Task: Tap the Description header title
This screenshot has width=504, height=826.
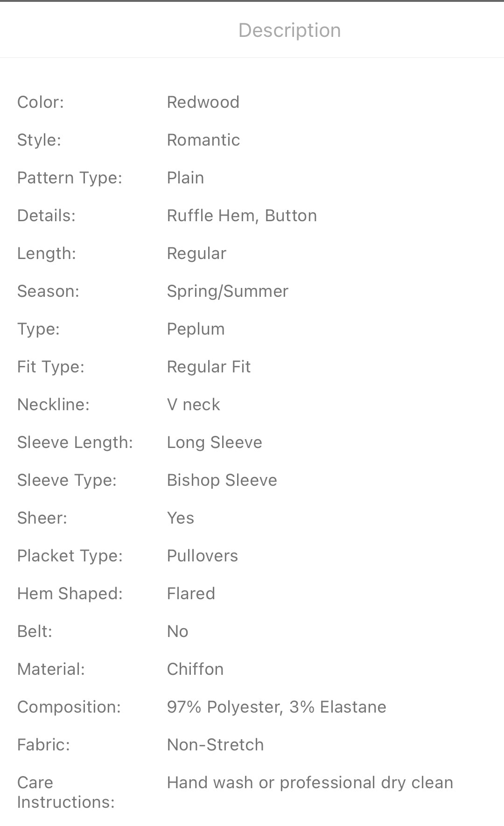Action: 289,30
